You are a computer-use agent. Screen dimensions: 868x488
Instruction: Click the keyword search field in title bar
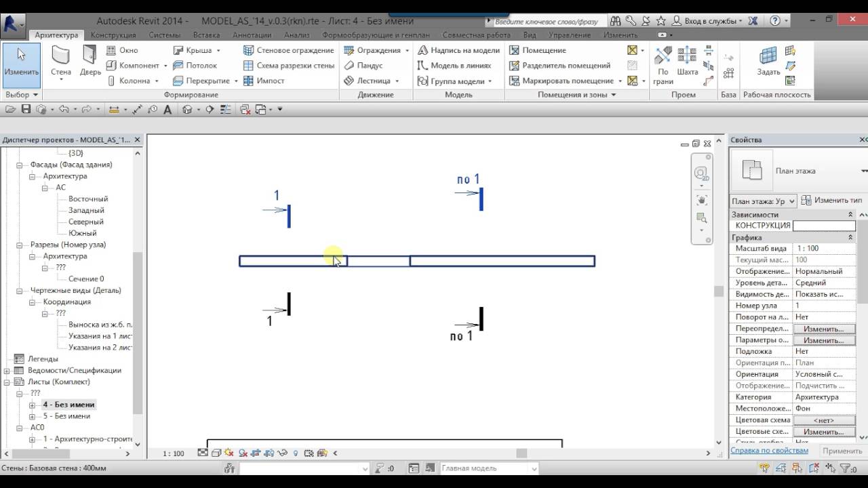[548, 21]
